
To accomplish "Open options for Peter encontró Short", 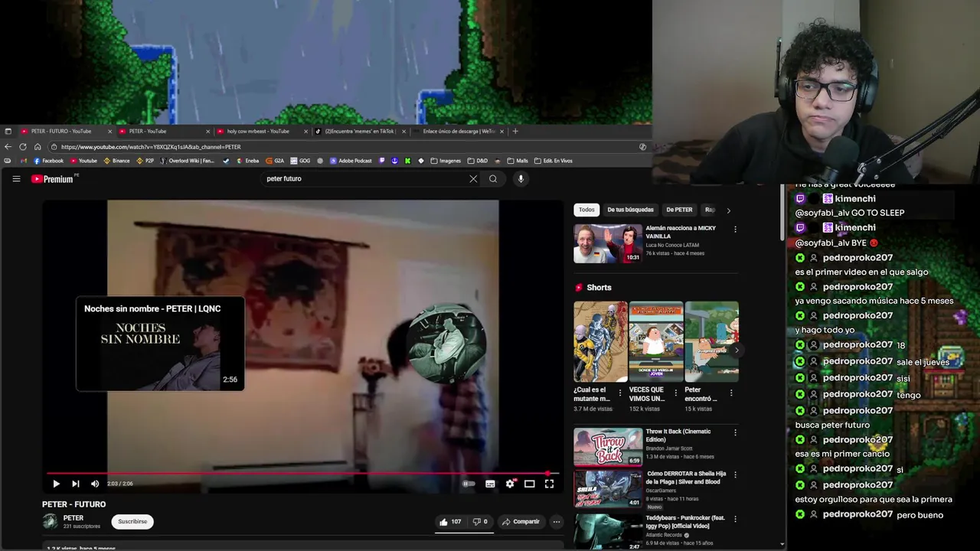I will click(x=731, y=393).
